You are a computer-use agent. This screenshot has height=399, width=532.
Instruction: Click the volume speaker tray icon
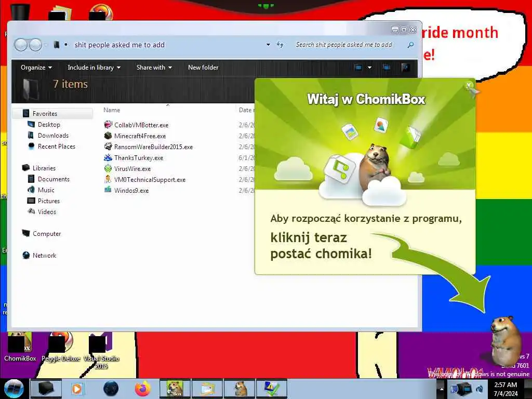(480, 389)
